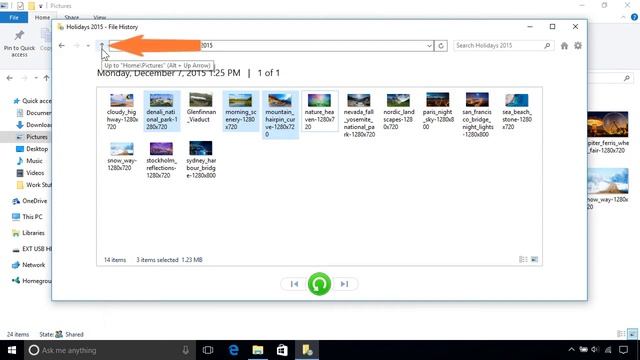640x360 pixels.
Task: Select morning_scenery-1280x720 image
Action: (x=240, y=111)
